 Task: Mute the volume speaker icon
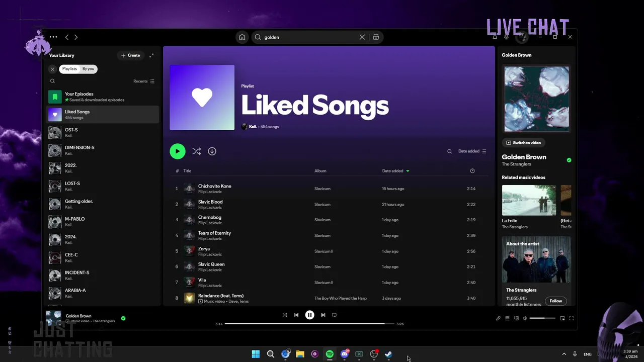525,318
